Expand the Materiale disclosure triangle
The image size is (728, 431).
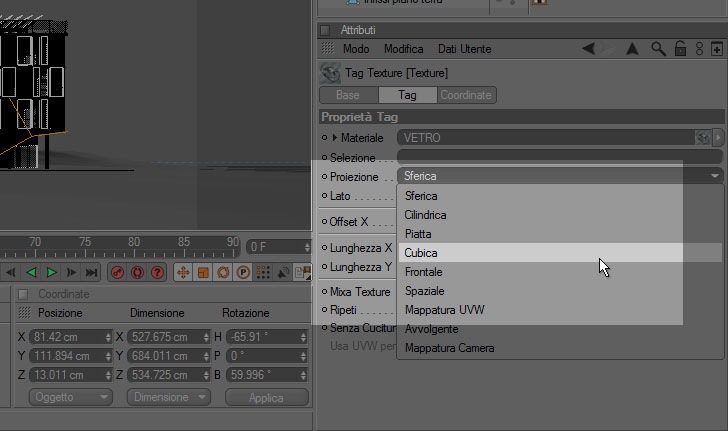pyautogui.click(x=334, y=137)
